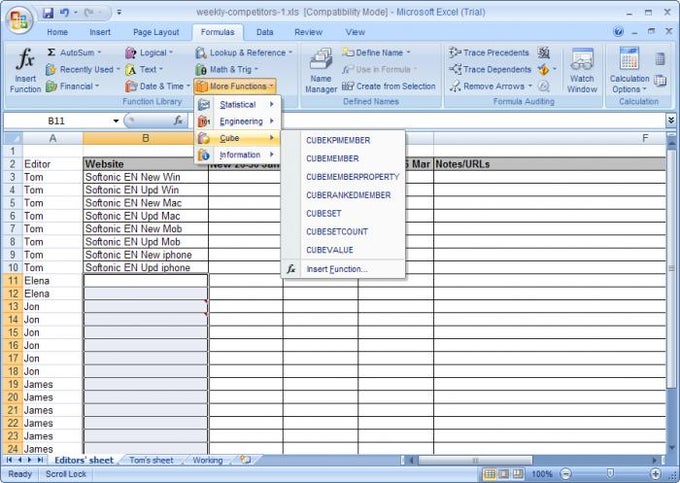Insert a new worksheet tab icon

click(245, 460)
